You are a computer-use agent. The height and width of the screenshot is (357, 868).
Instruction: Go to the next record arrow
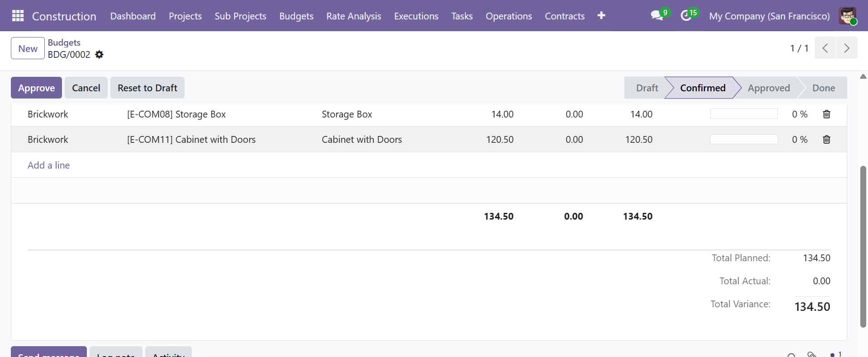coord(847,48)
